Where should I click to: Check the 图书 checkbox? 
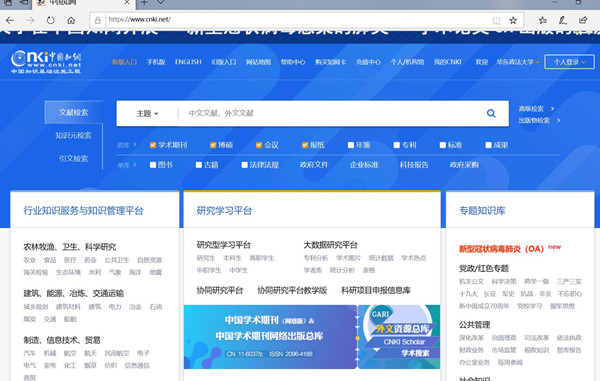coord(153,165)
